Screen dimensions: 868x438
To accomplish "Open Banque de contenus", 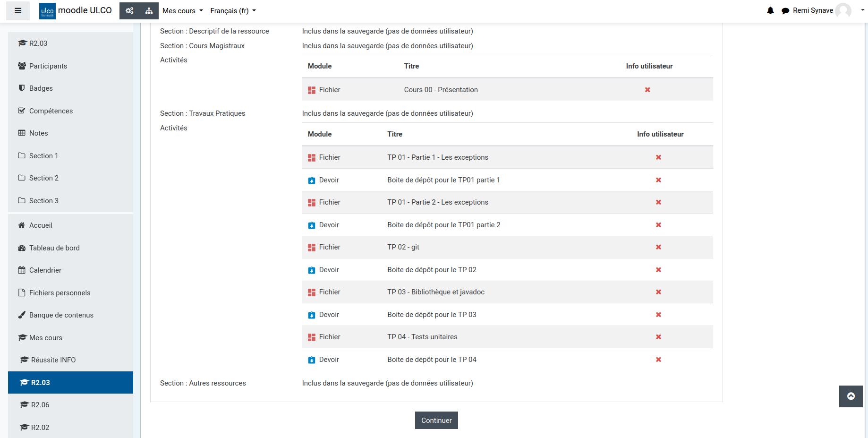I will point(61,315).
